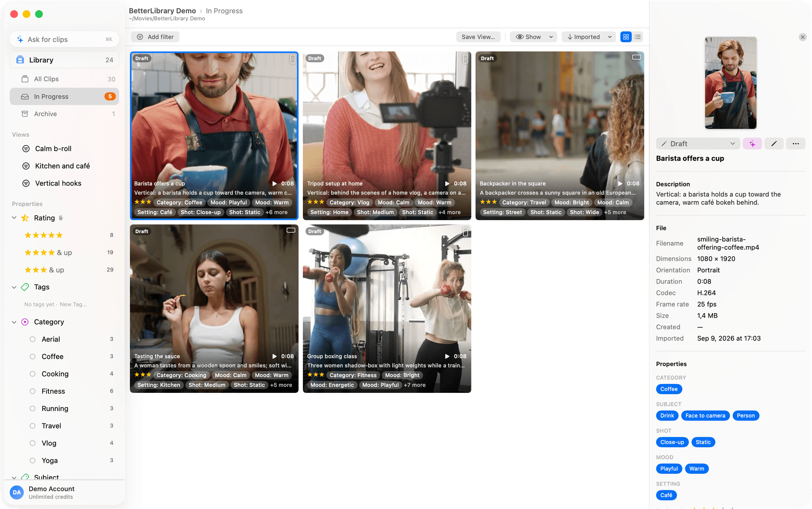Click the AI sparkle button in inspector

[752, 144]
